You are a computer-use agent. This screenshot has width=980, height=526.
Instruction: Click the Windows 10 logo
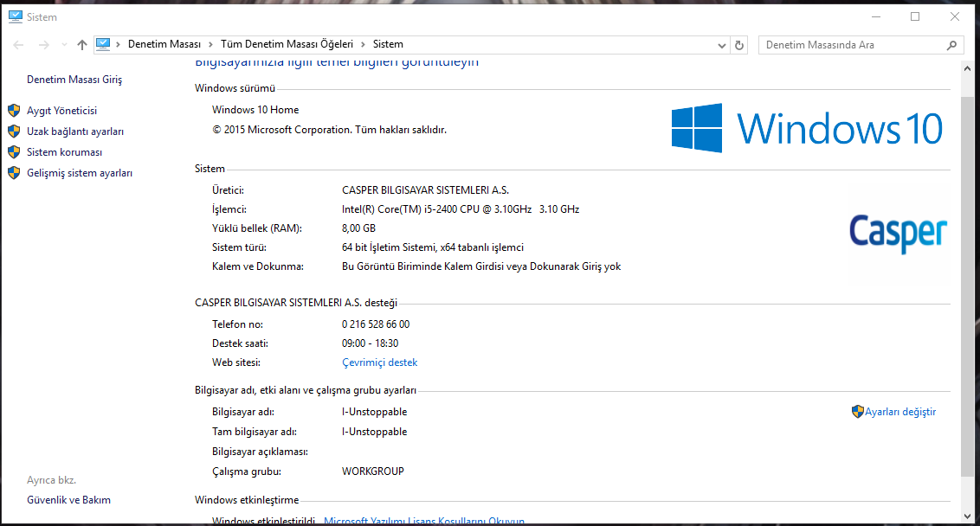pos(807,128)
